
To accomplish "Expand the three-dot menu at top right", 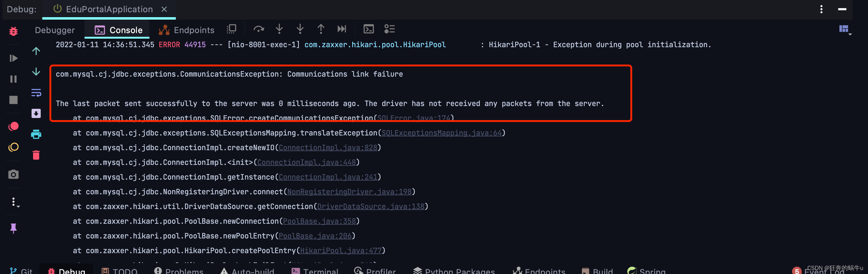I will (821, 9).
